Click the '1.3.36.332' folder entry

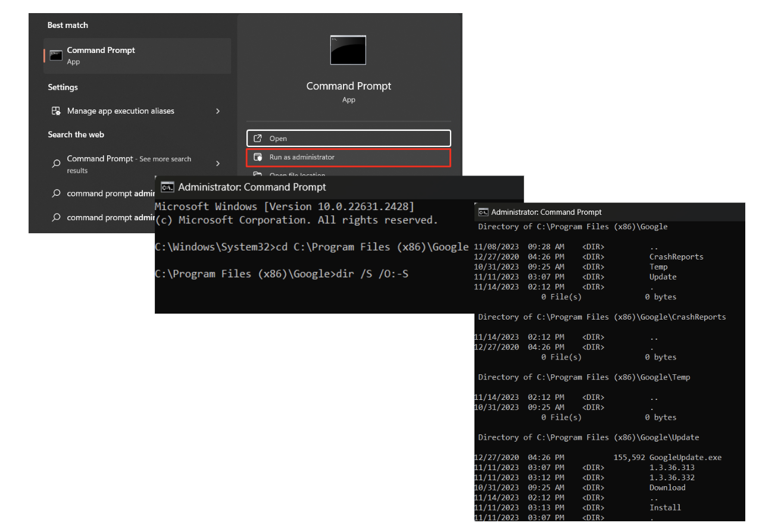(672, 478)
